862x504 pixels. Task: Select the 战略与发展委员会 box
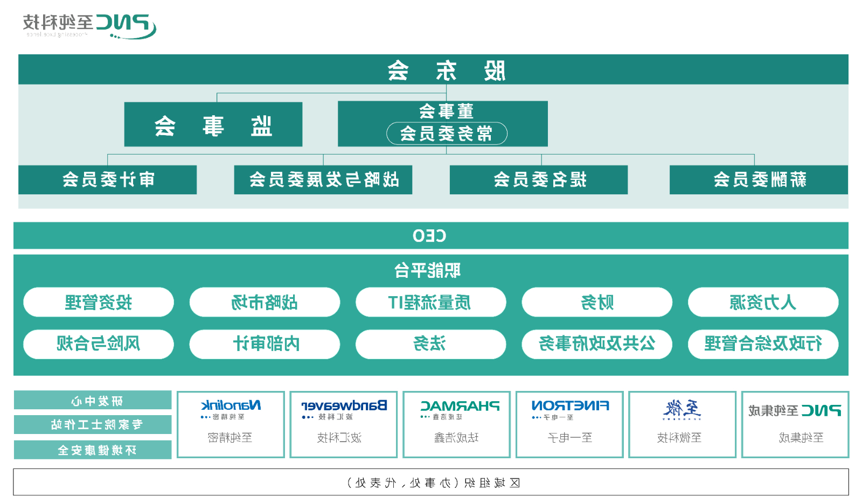(323, 179)
